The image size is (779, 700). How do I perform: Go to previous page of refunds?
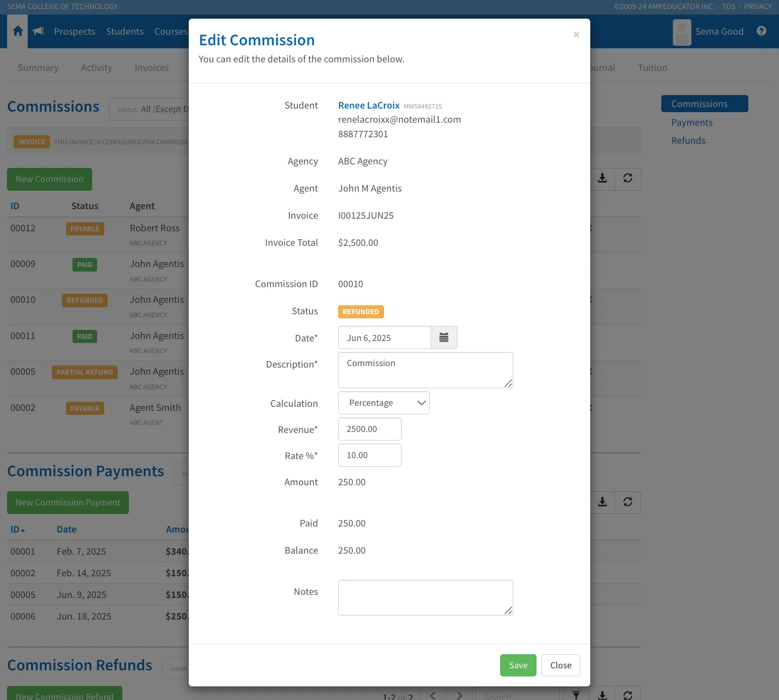click(x=433, y=694)
